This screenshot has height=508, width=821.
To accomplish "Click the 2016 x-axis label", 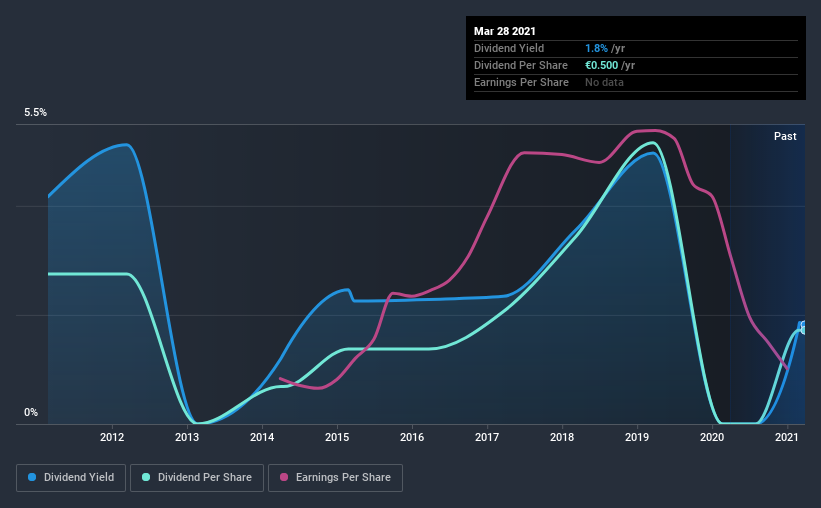I will [412, 437].
